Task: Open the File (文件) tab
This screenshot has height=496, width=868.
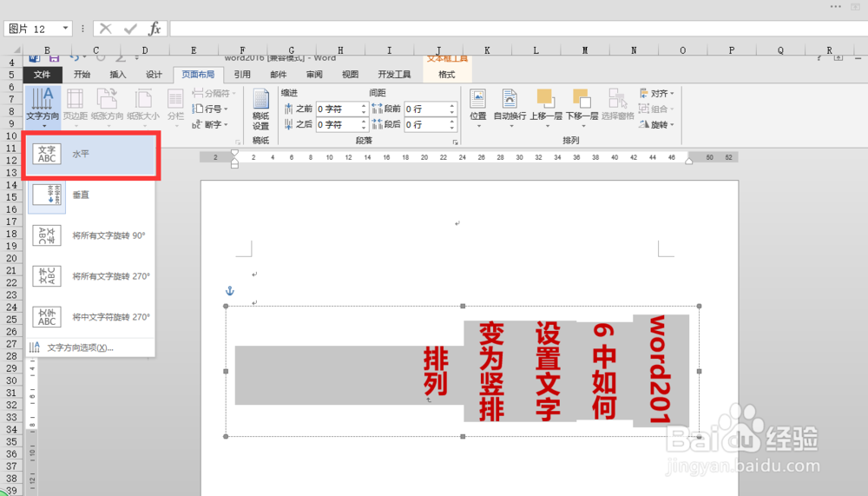Action: [x=42, y=74]
